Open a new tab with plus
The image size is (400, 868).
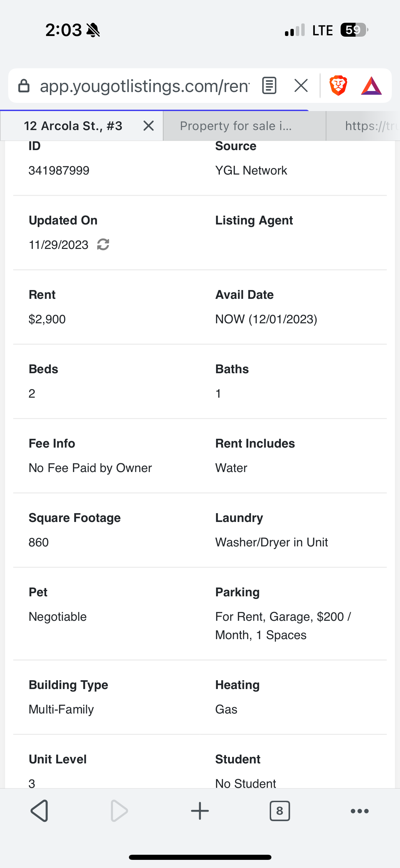[x=200, y=811]
